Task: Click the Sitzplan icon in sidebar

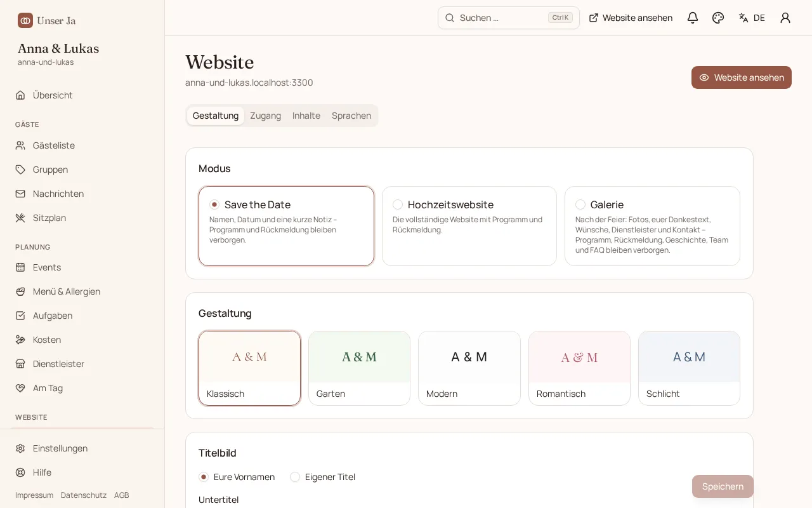Action: [20, 218]
